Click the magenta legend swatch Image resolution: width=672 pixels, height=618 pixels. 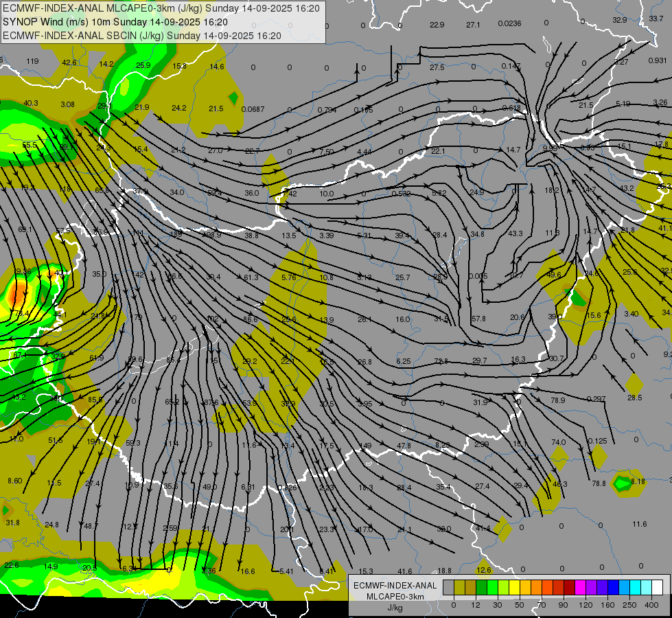pyautogui.click(x=581, y=588)
